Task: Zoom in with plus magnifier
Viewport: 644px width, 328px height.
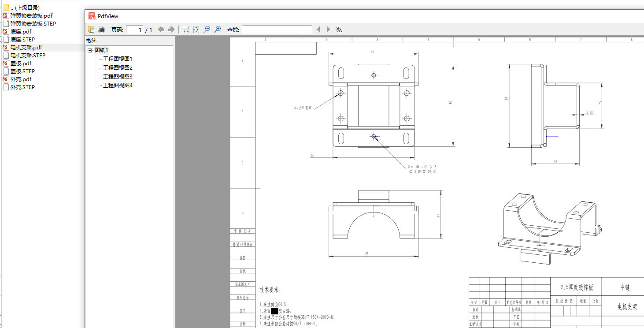Action: tap(218, 30)
